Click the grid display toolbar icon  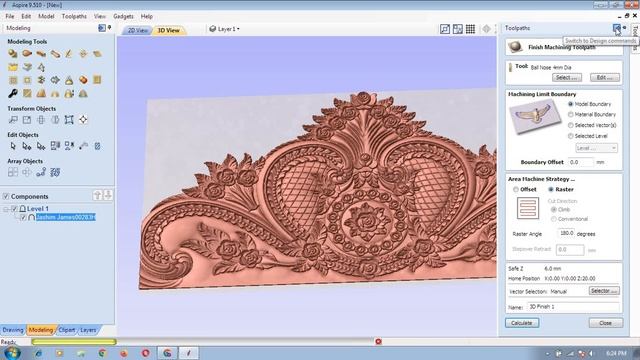tap(470, 29)
